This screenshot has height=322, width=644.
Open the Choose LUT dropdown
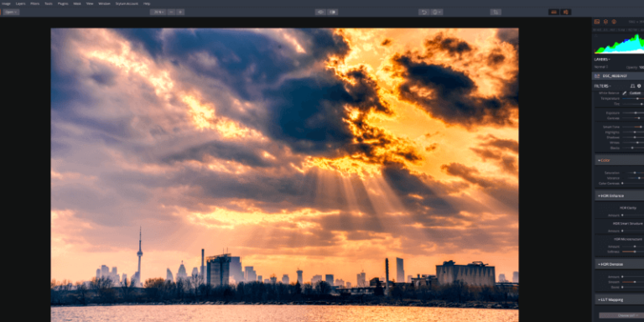[x=621, y=315]
